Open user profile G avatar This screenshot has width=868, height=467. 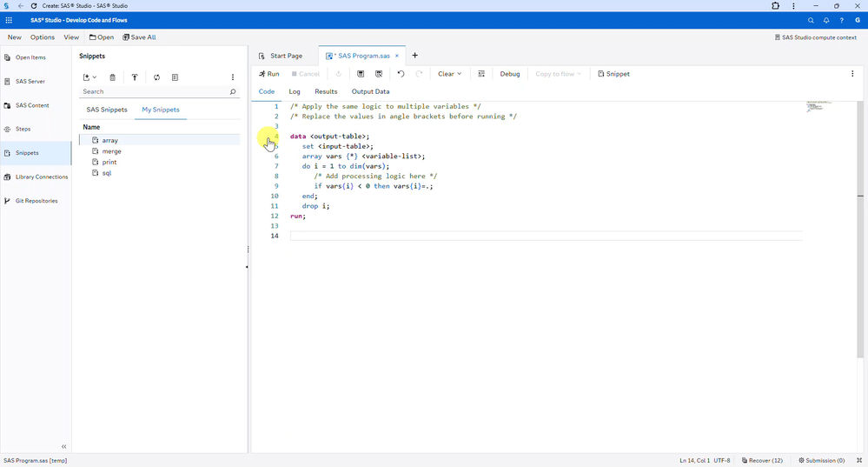(858, 21)
